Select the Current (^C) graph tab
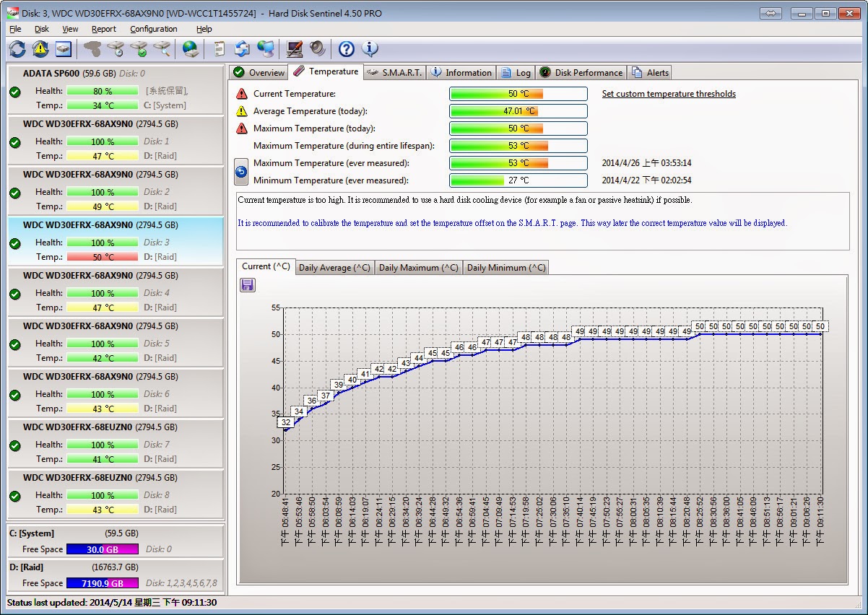Viewport: 868px width, 615px height. click(x=266, y=266)
